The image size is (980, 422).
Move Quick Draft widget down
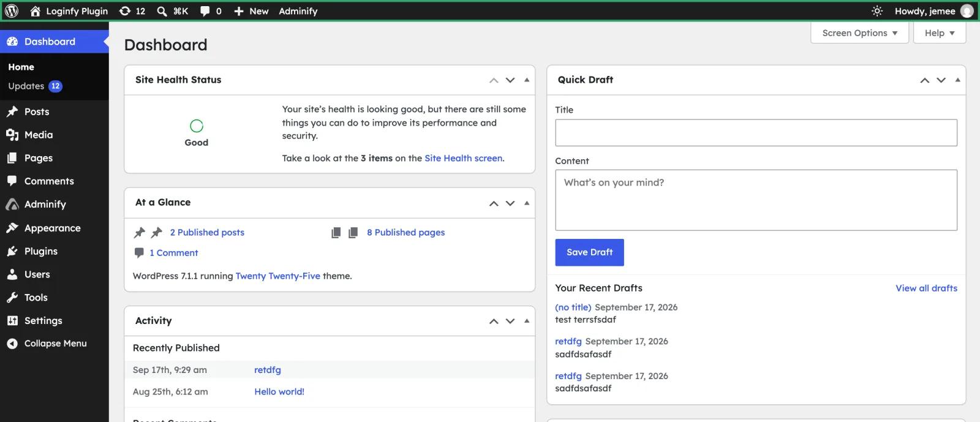[941, 80]
